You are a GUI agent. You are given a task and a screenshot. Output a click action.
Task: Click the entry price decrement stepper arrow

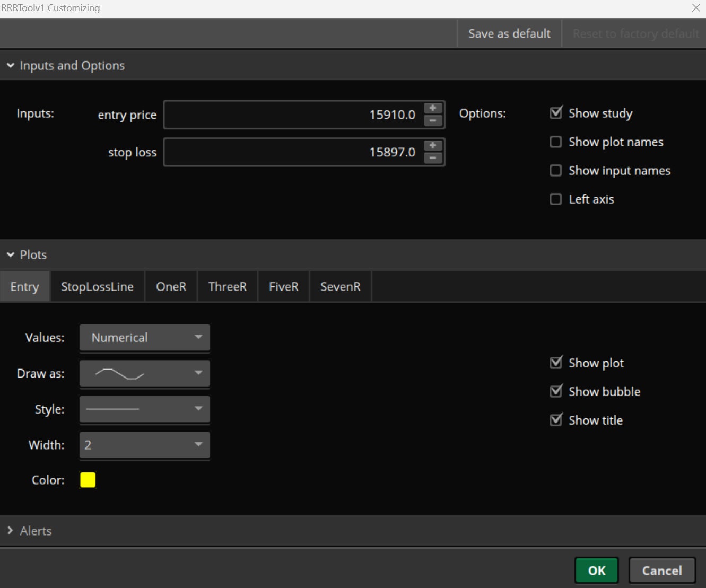point(432,121)
